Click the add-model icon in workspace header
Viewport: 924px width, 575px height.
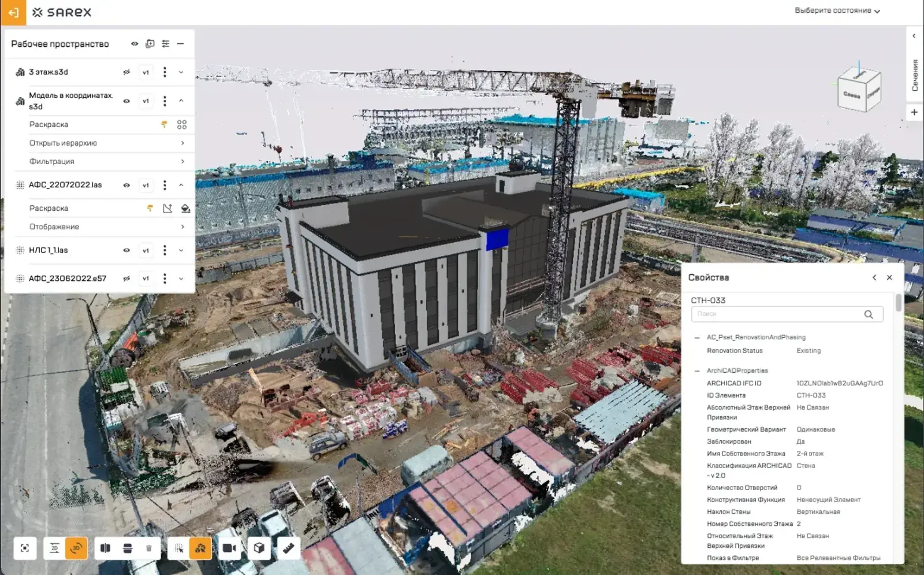[x=150, y=44]
